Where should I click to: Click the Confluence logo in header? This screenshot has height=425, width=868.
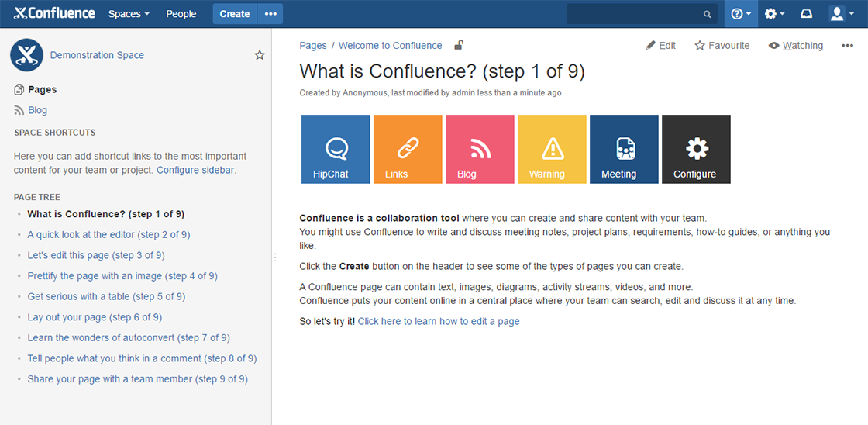(x=54, y=14)
